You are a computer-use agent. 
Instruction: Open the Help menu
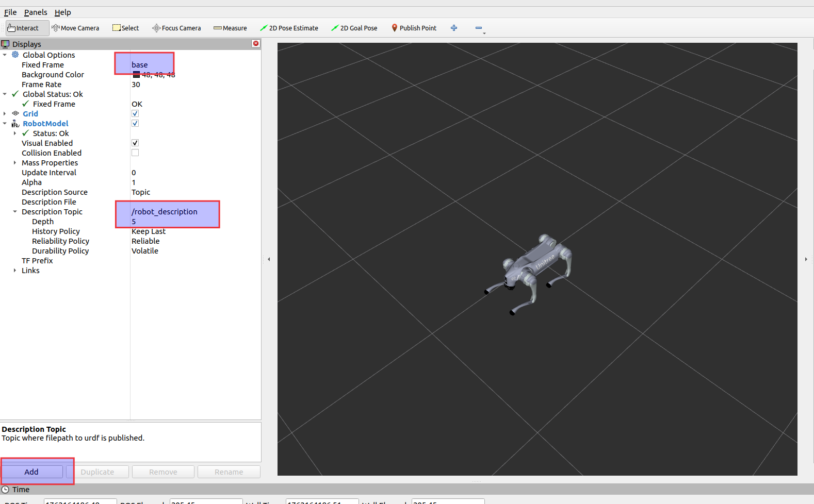pyautogui.click(x=62, y=12)
